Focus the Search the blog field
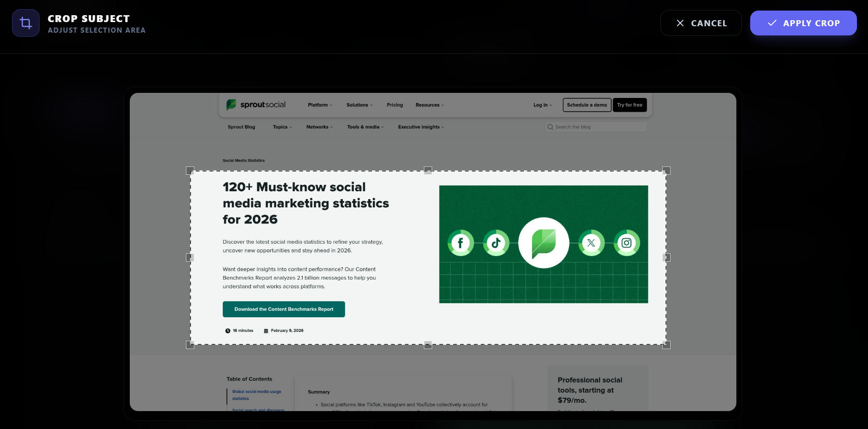868x429 pixels. click(596, 127)
